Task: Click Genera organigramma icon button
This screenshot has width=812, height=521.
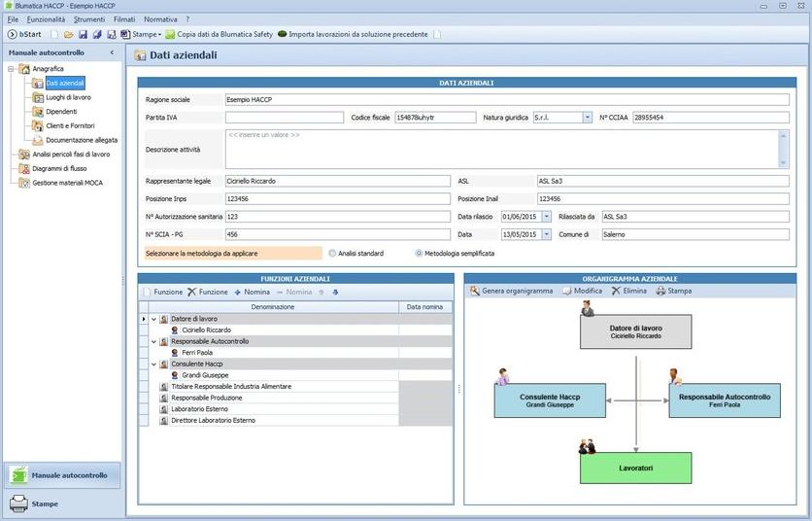Action: (x=511, y=291)
